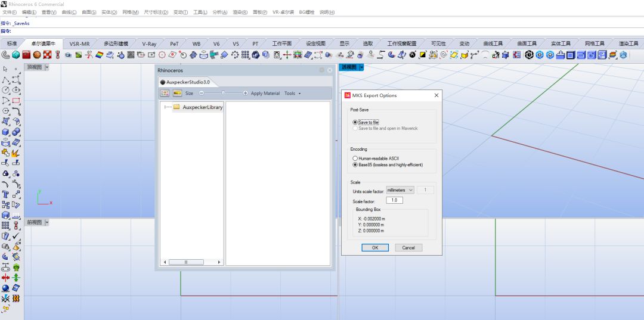Click the black circle letter A icon

pyautogui.click(x=413, y=55)
